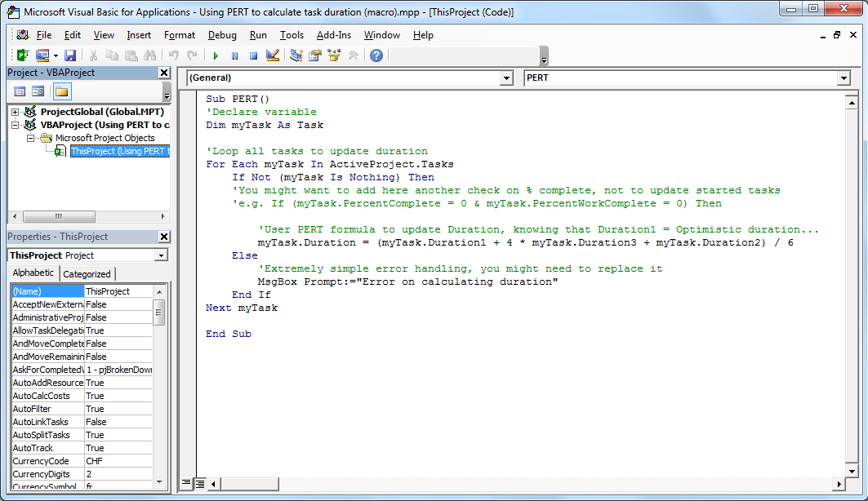
Task: Click code window vertical scrollbar down arrow
Action: (x=852, y=471)
